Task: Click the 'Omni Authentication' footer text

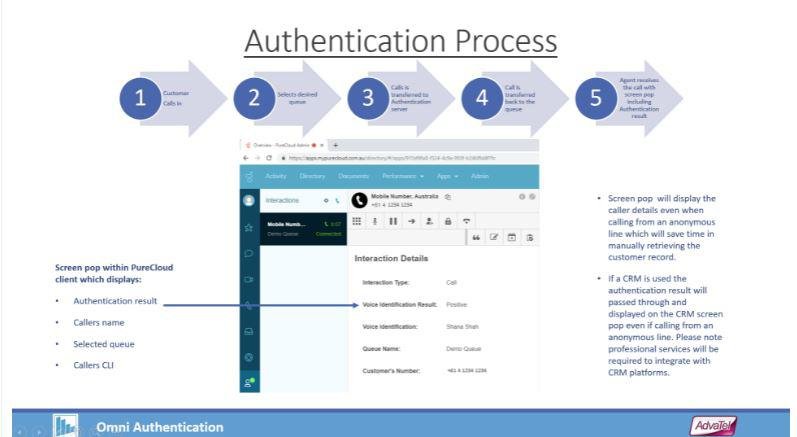Action: point(160,427)
